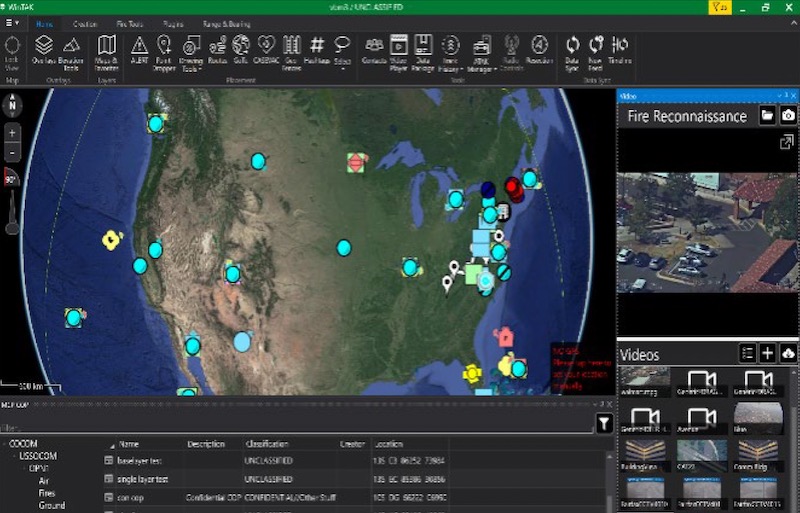Collapse the USSOCOM tree node
Screen dimensions: 800x513
(14, 456)
